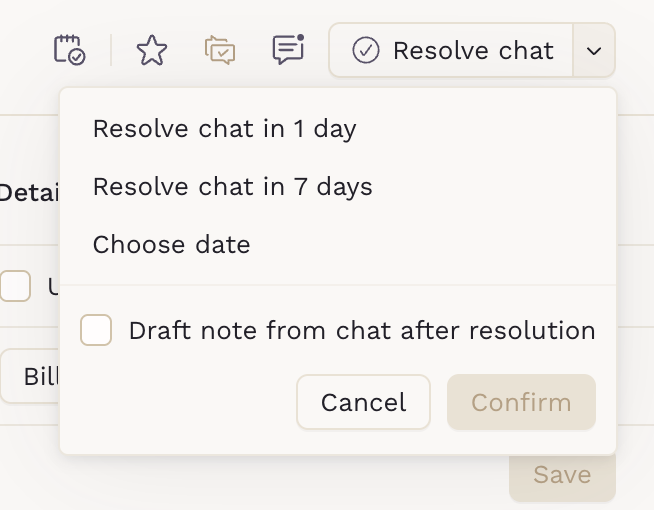Enable Draft note from chat after resolution checkbox
This screenshot has width=654, height=510.
coord(96,330)
